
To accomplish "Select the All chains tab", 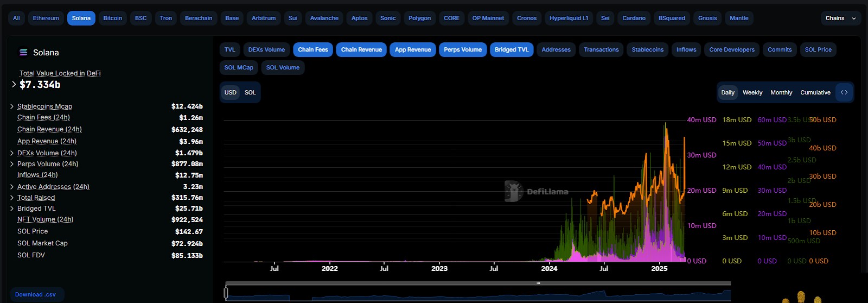I will click(16, 18).
